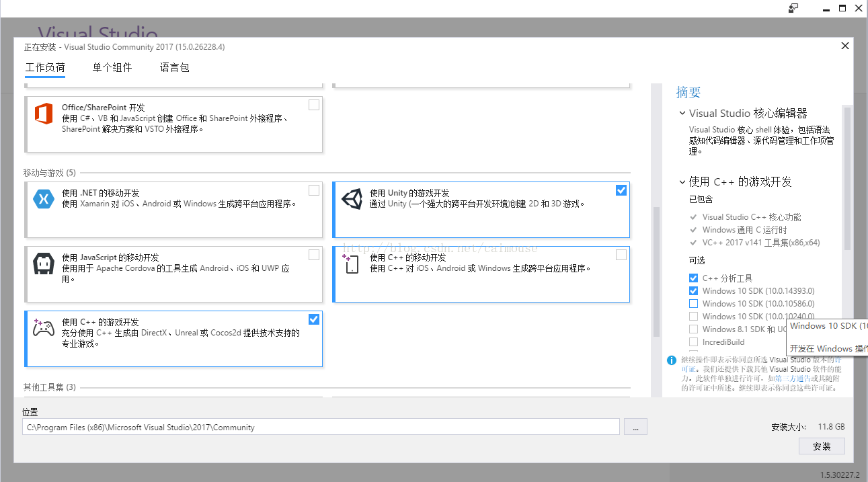The image size is (868, 482).
Task: Check the IncrediBuild option
Action: [x=693, y=342]
